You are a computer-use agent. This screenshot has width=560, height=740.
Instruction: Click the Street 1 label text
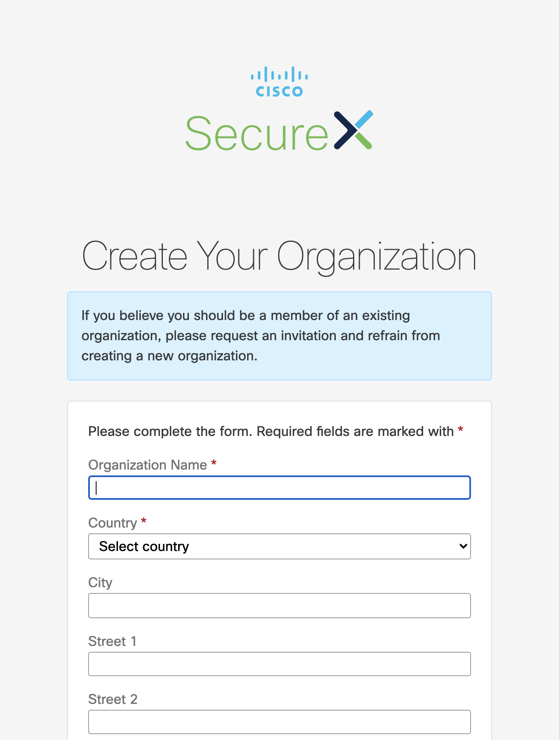[x=112, y=641]
